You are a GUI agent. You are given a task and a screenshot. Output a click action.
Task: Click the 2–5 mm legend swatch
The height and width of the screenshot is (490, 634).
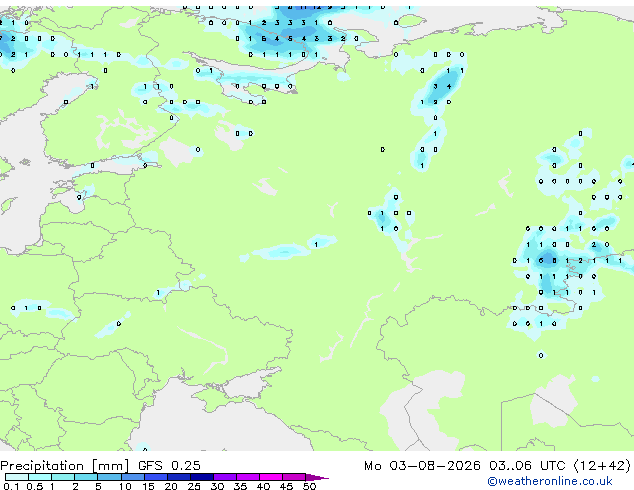point(86,477)
